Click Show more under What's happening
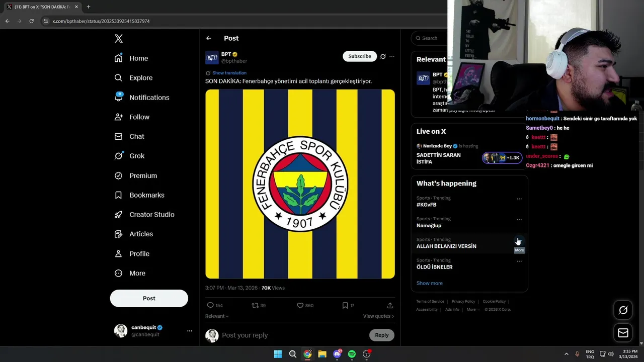 (430, 283)
